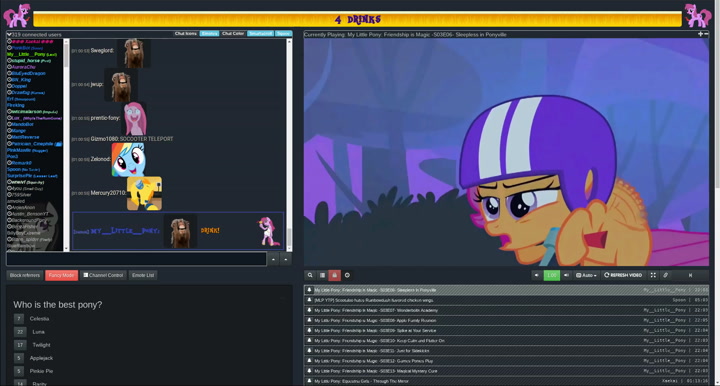Screen dimensions: 720x386
Task: Toggle the Smartscroll chat option
Action: pos(260,34)
